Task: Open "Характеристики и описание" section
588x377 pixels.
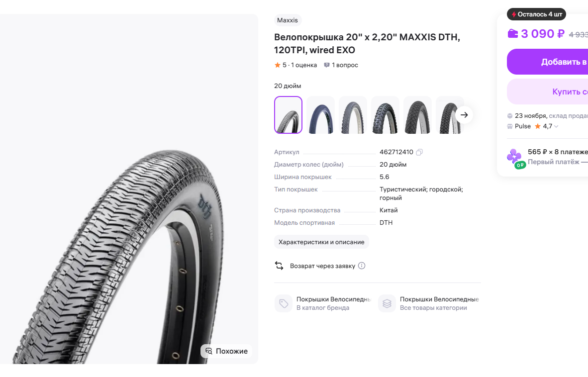Action: (321, 242)
